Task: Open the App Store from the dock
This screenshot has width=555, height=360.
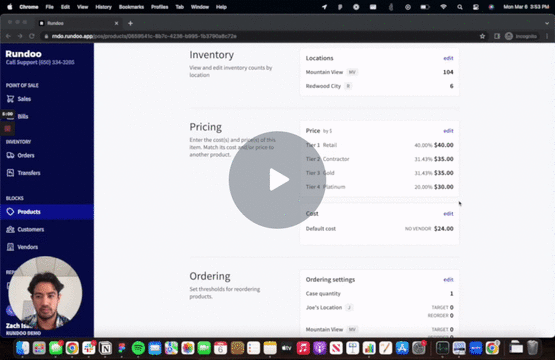Action: [402, 348]
